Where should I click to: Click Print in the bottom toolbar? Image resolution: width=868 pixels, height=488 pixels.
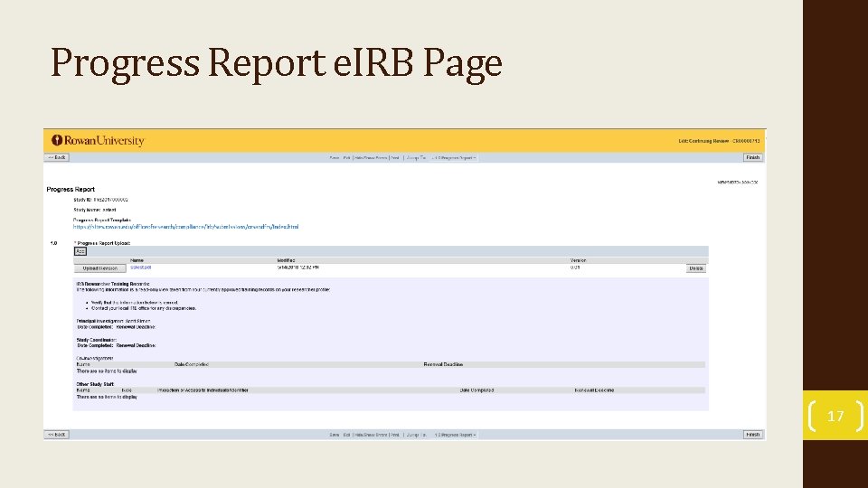click(x=395, y=435)
